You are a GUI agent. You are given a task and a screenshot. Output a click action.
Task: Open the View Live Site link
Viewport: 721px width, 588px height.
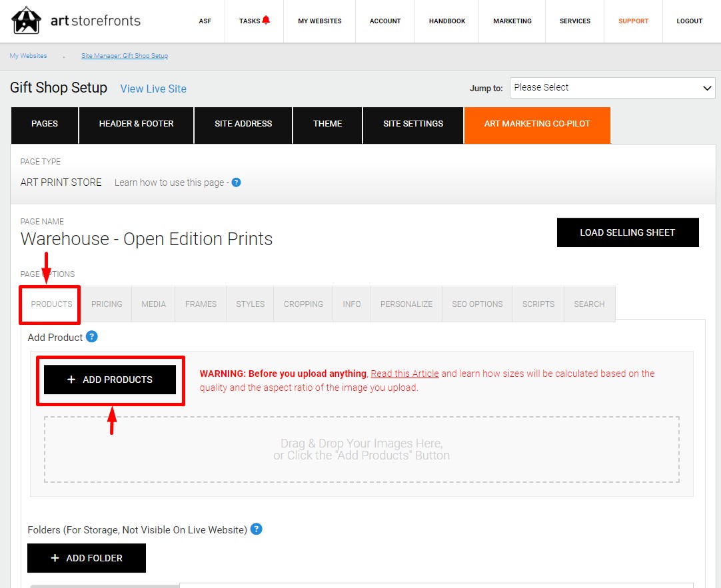pos(153,89)
